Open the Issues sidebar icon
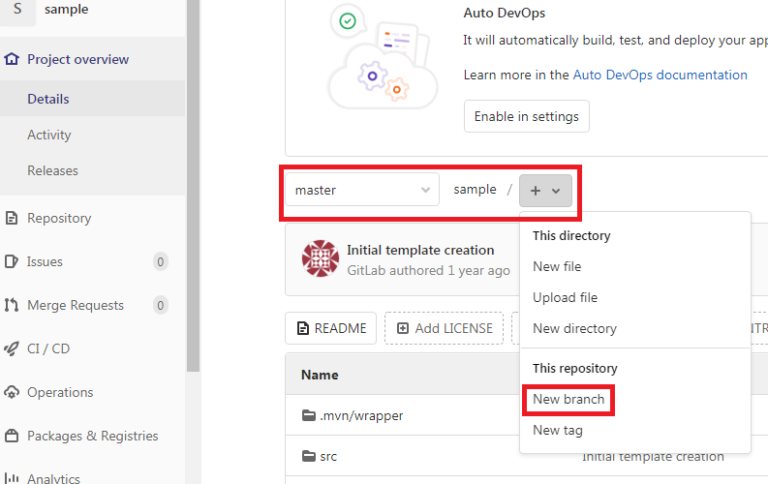Screen dimensions: 768x484 (x=11, y=262)
